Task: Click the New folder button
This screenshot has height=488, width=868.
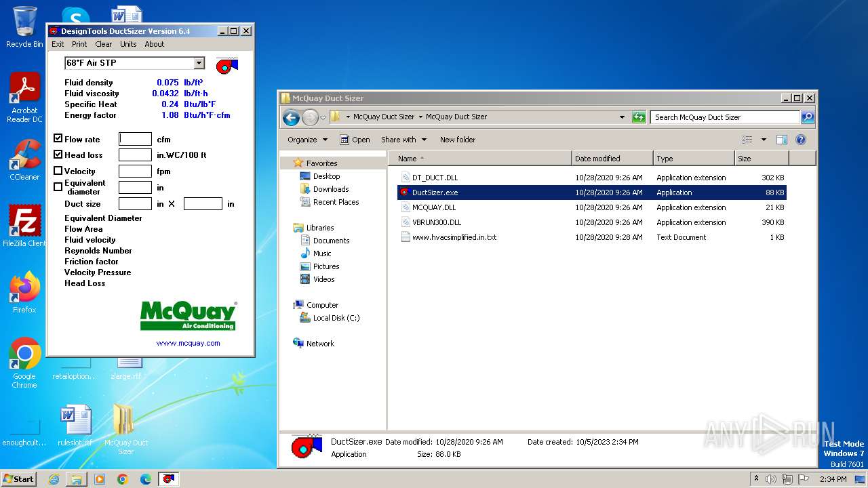Action: click(x=458, y=140)
